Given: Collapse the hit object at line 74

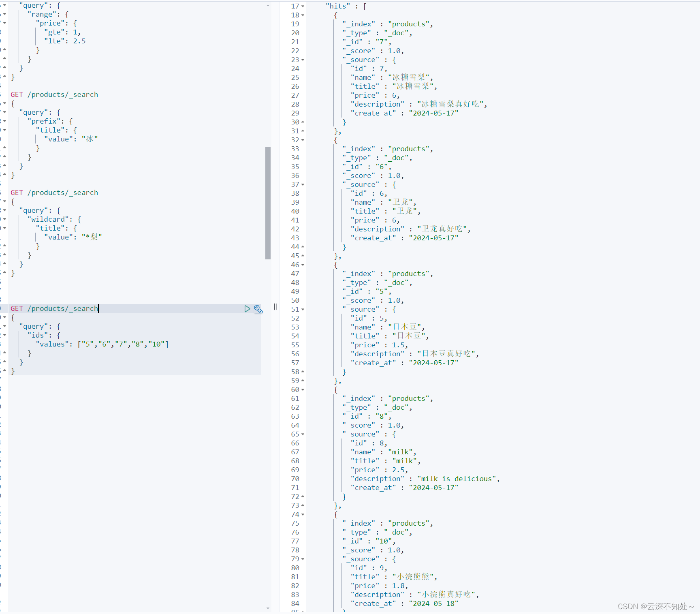Looking at the screenshot, I should pyautogui.click(x=303, y=515).
